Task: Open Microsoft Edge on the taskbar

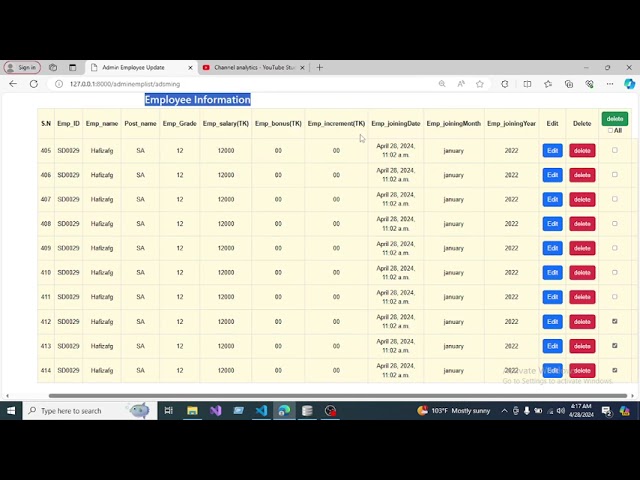Action: (x=284, y=411)
